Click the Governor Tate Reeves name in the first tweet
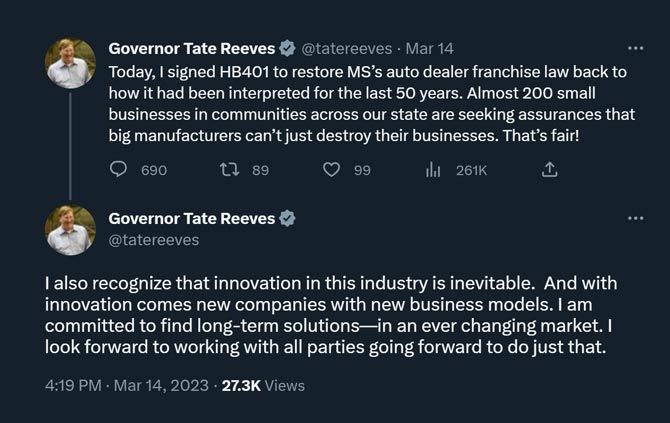The width and height of the screenshot is (670, 423). tap(192, 47)
